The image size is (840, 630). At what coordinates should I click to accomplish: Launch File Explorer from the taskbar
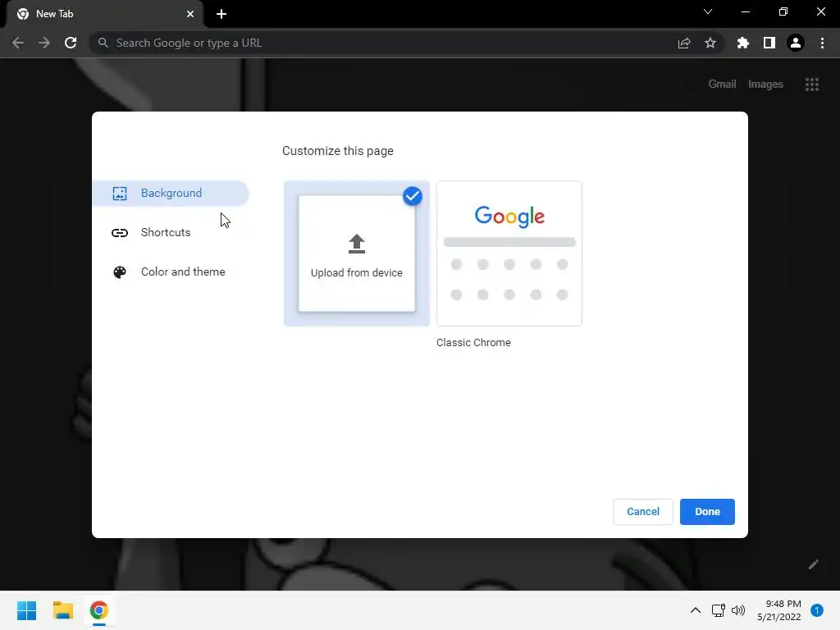coord(62,610)
